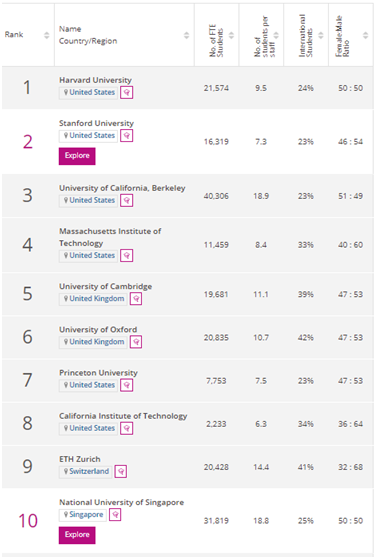
Task: Click the pink icon in the MIT row
Action: point(127,256)
